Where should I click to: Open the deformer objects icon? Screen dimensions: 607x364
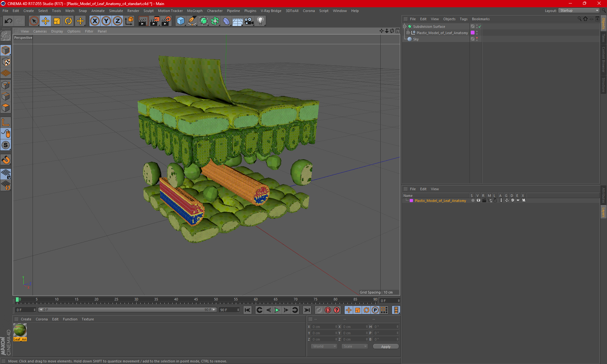pos(226,21)
